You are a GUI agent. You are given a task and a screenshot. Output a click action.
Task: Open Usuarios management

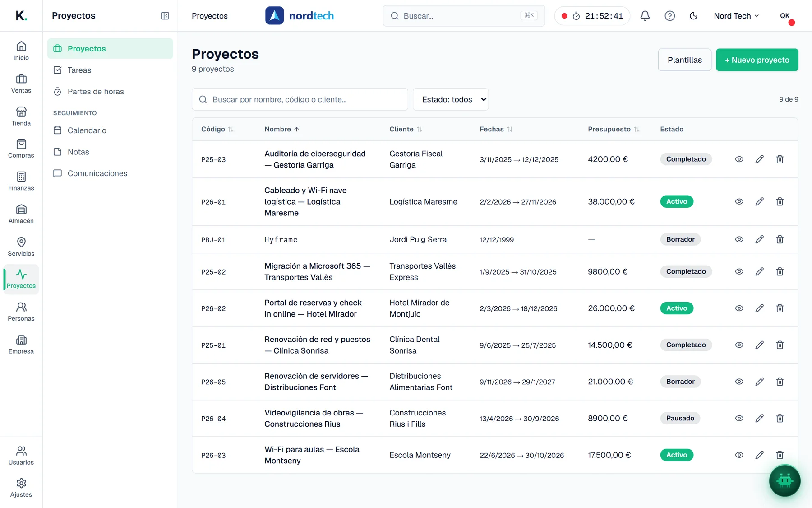[21, 456]
